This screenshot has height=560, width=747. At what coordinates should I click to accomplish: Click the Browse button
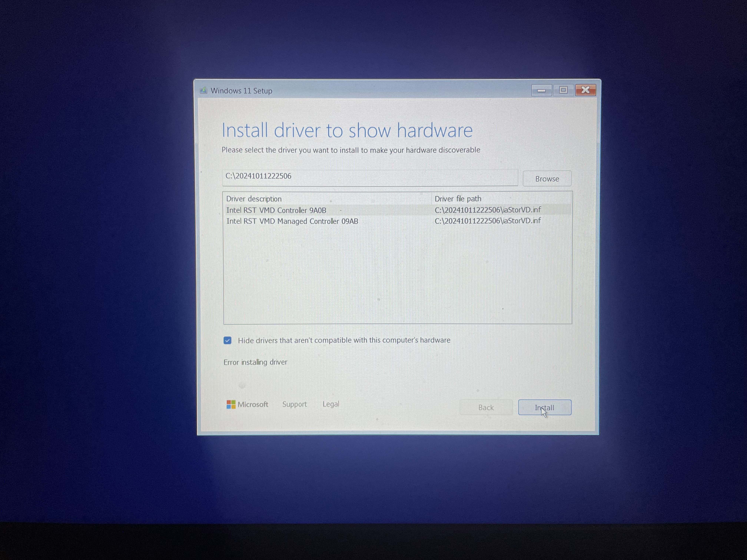click(x=547, y=179)
